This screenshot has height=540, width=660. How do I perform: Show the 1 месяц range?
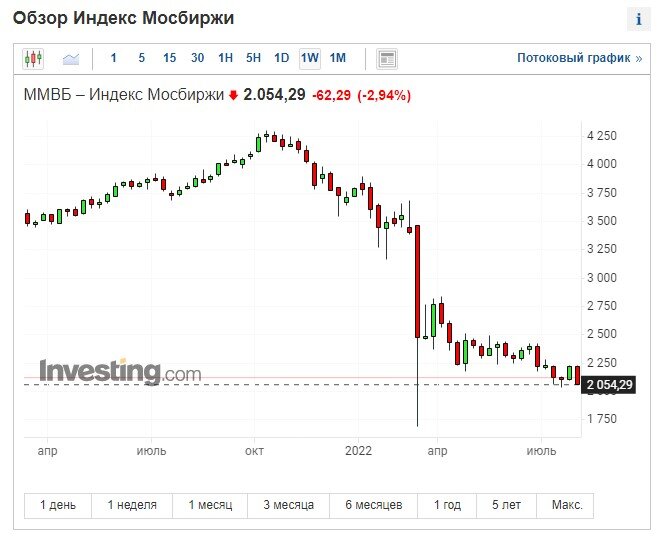pos(210,505)
